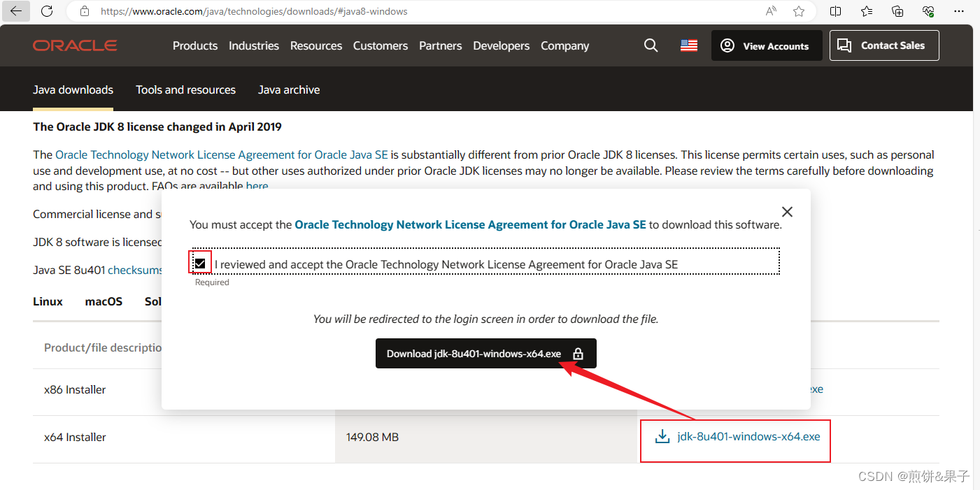Click the View Accounts button
Screen dimensions: 980x490
[767, 45]
